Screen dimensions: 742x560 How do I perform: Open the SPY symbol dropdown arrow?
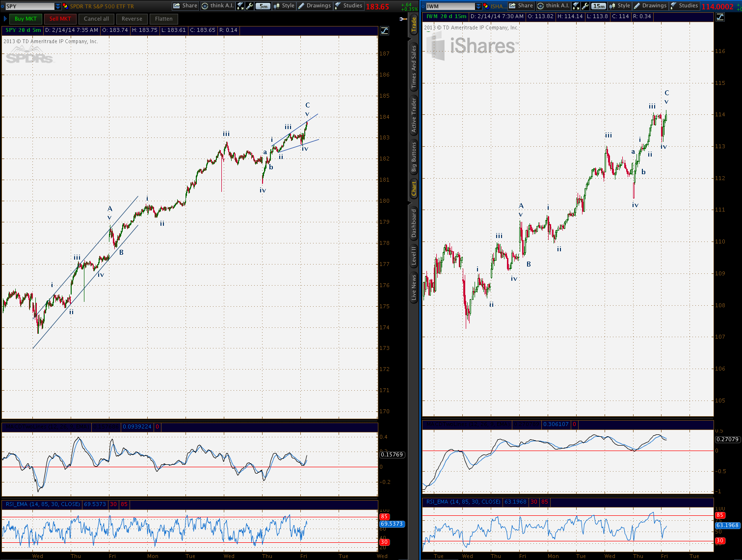pos(58,6)
